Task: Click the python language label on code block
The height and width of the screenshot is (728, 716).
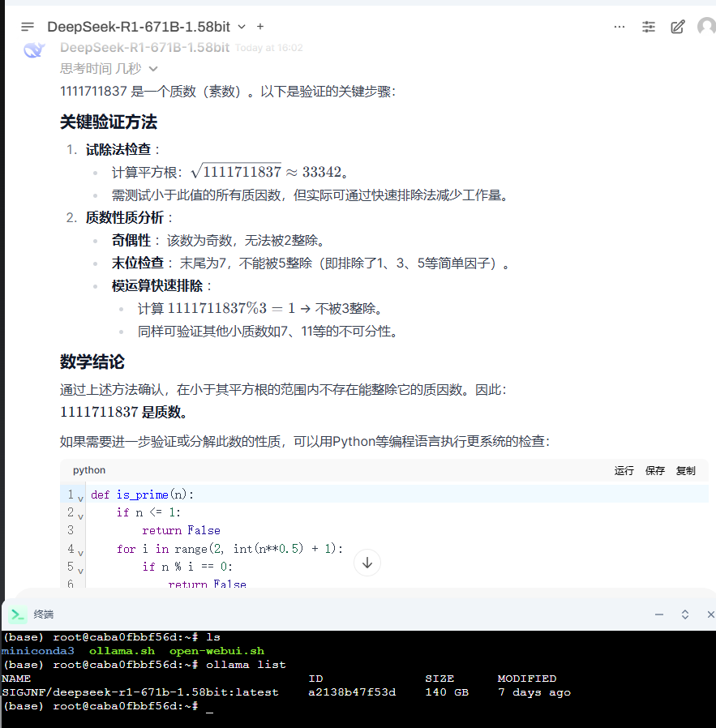Action: point(89,470)
